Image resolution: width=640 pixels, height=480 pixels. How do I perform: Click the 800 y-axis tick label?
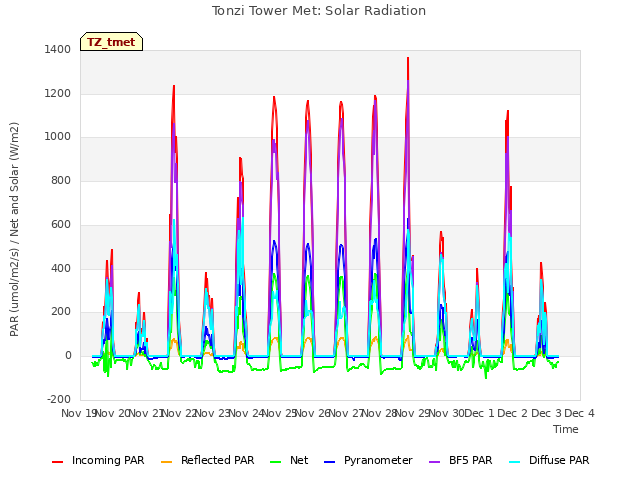coord(61,180)
